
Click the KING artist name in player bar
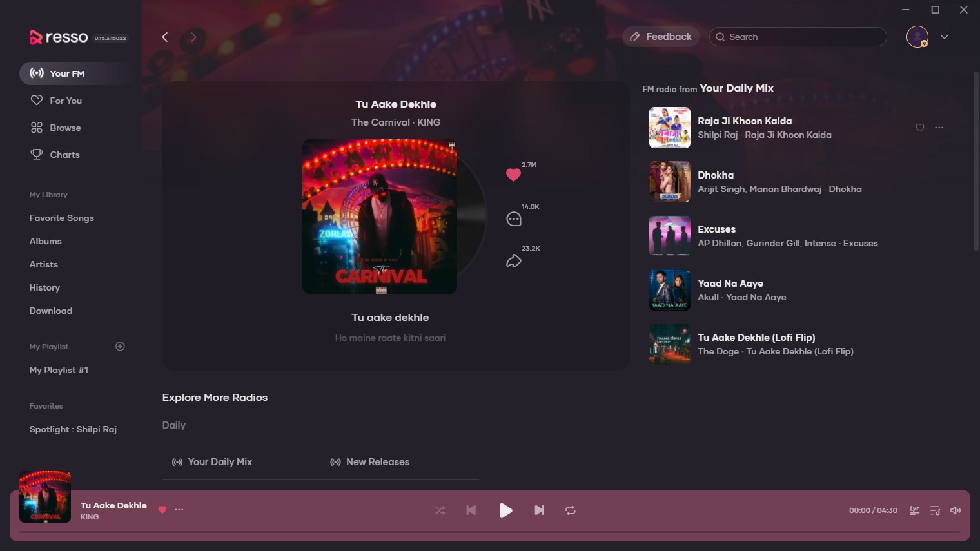tap(90, 517)
